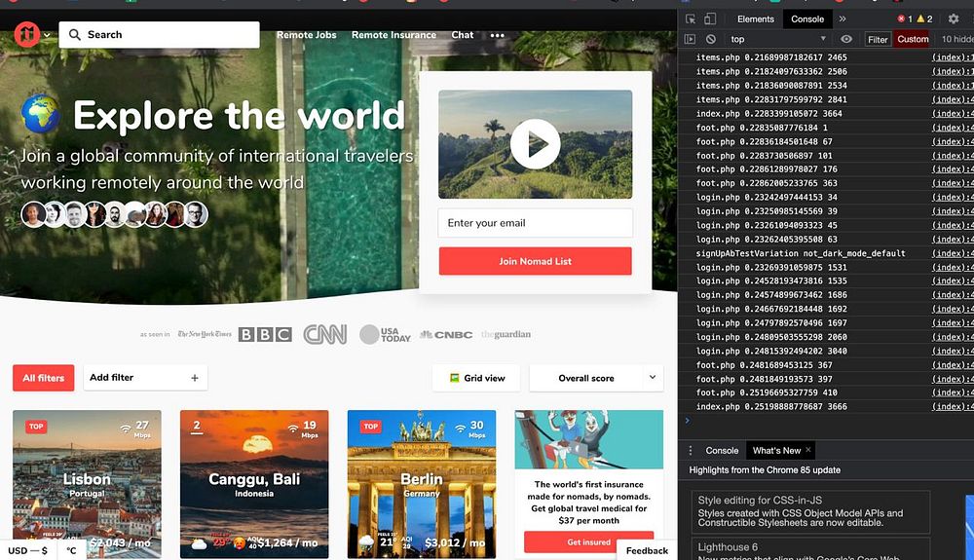Toggle the device toolbar icon

point(710,19)
